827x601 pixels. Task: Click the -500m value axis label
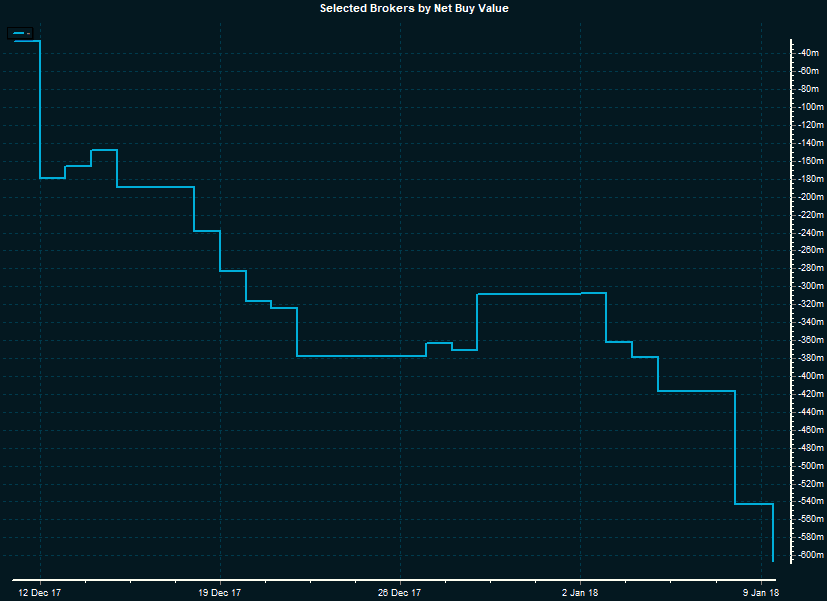[x=811, y=465]
